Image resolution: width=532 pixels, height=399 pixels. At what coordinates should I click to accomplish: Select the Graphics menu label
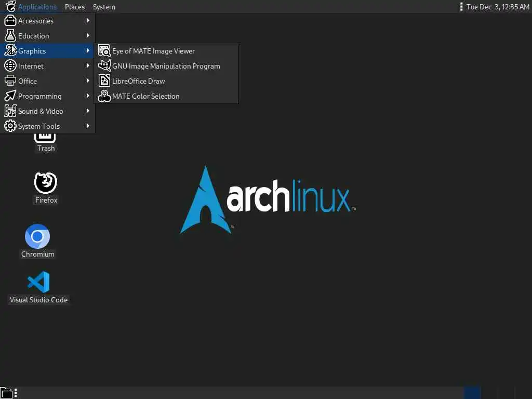tap(32, 51)
